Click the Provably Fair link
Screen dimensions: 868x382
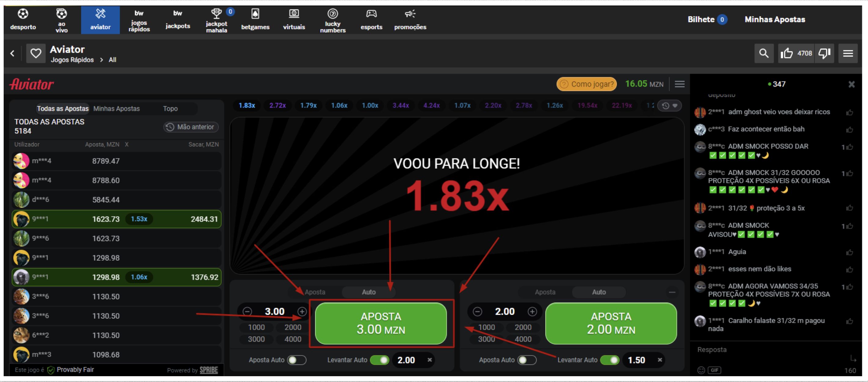point(71,369)
